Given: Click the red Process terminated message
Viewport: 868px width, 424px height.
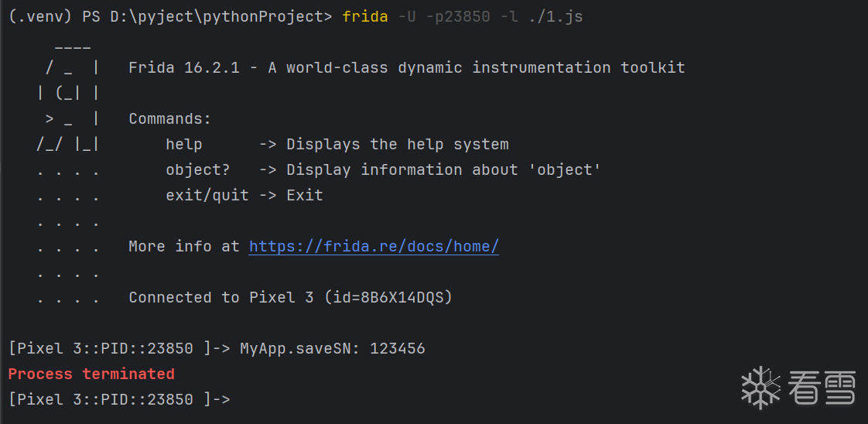Looking at the screenshot, I should [x=91, y=374].
